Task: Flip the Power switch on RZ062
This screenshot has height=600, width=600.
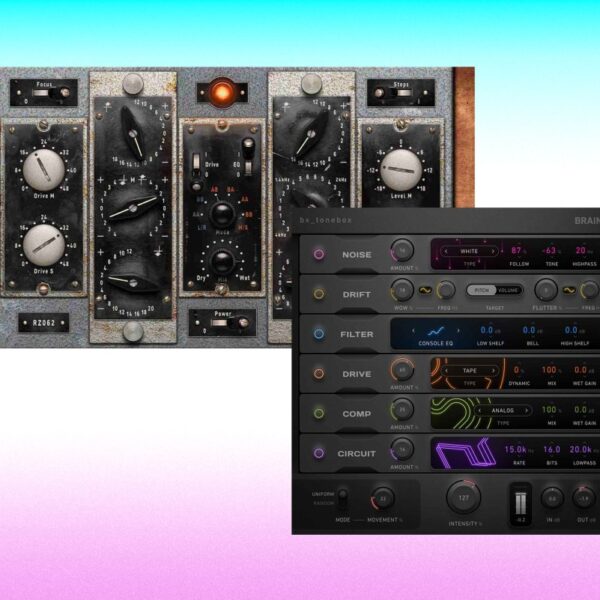Action: tap(230, 323)
